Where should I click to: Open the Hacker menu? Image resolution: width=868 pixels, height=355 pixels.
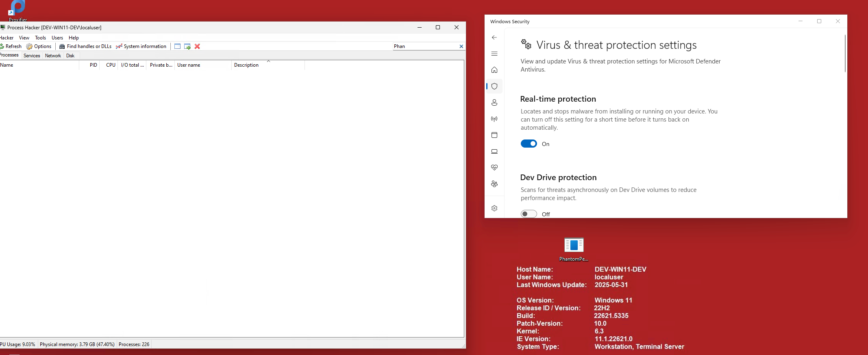pyautogui.click(x=7, y=38)
